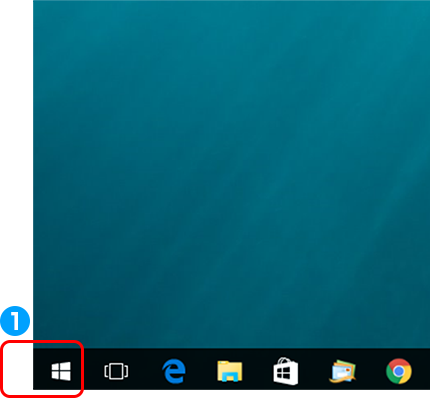This screenshot has height=398, width=430.
Task: Open Task View from the taskbar
Action: pos(116,371)
